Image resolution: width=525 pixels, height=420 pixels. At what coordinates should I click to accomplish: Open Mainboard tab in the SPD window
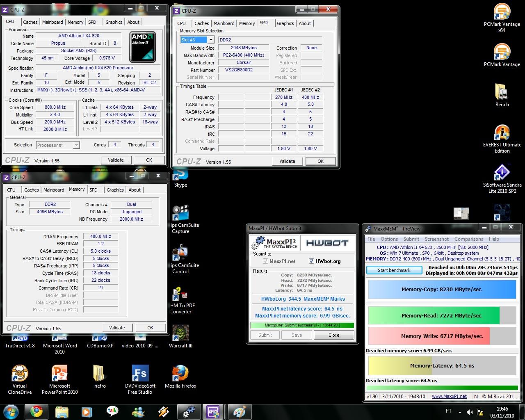click(224, 23)
